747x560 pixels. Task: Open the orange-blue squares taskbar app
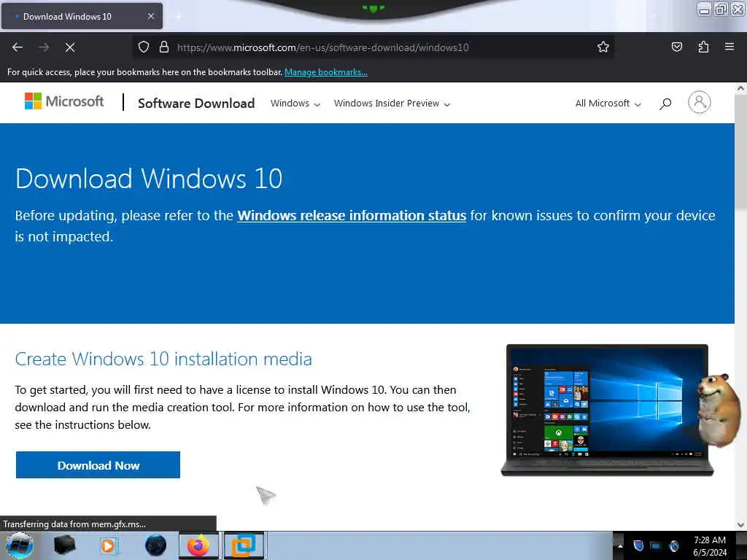pyautogui.click(x=244, y=545)
